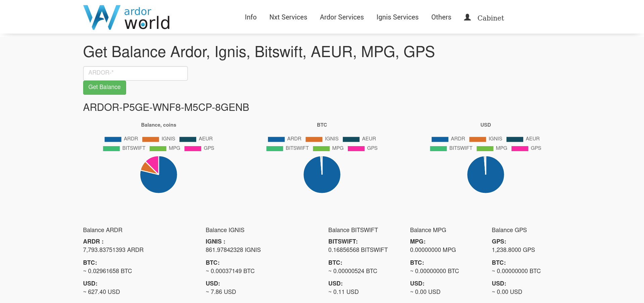Open the Info menu
Screen dimensions: 644x303
(251, 17)
